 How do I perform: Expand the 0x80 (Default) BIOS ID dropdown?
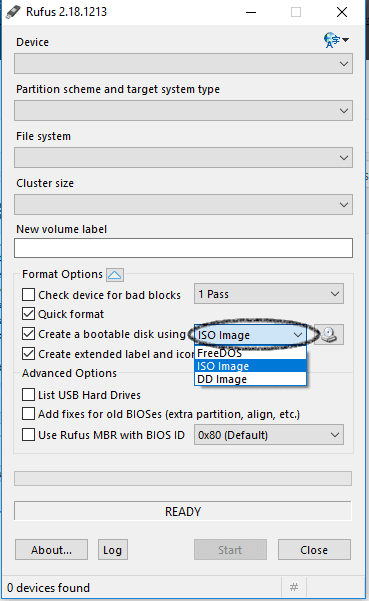pos(269,435)
